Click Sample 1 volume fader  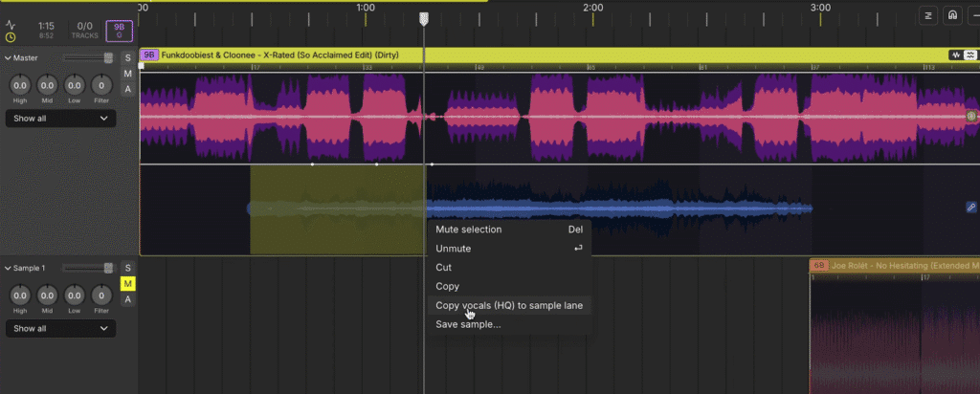pos(108,269)
